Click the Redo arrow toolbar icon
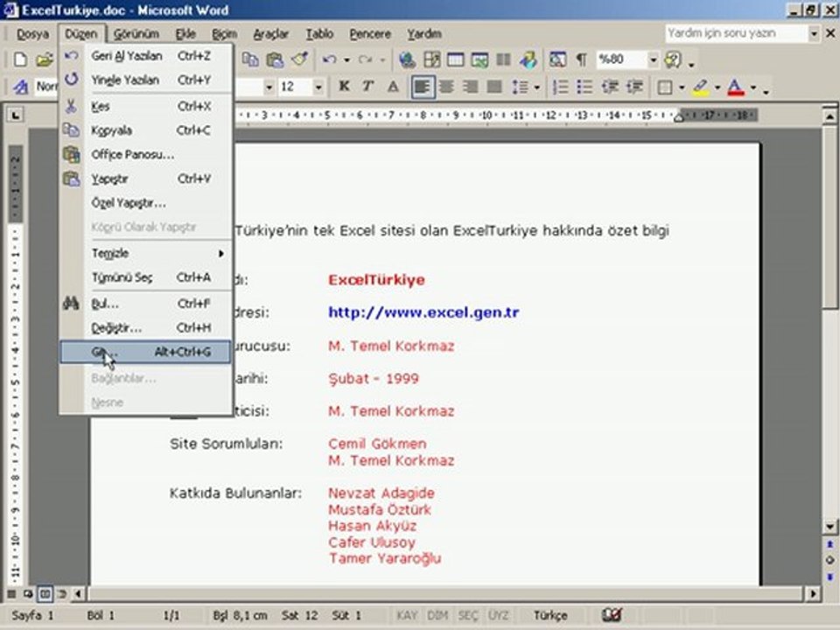Viewport: 840px width, 630px height. [x=366, y=59]
